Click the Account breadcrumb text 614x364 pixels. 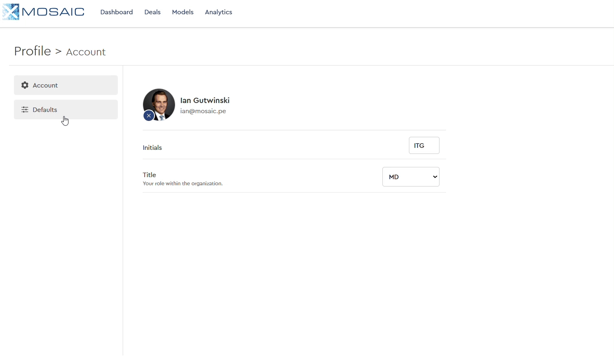pos(86,52)
